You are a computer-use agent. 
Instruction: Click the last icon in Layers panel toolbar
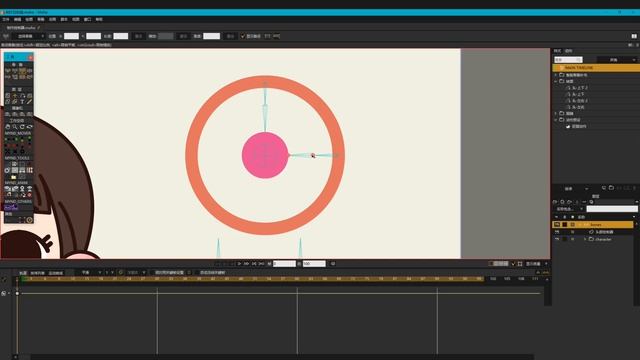pyautogui.click(x=591, y=202)
